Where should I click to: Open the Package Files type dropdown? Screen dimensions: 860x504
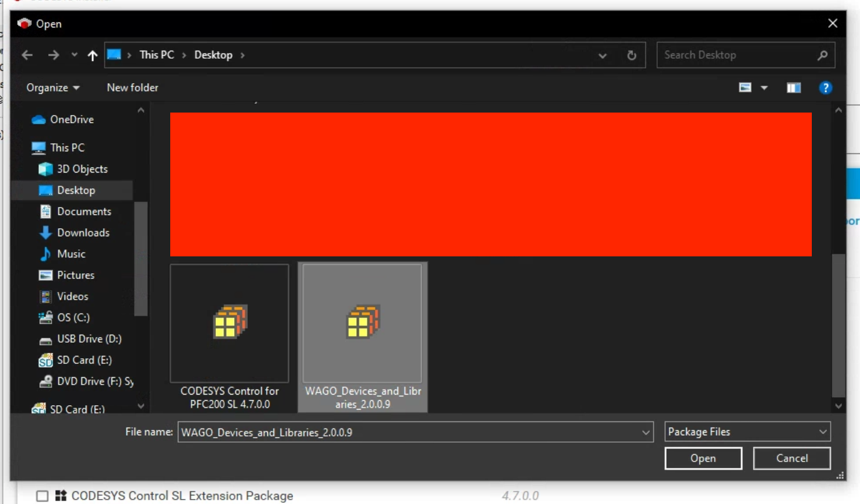(x=747, y=431)
